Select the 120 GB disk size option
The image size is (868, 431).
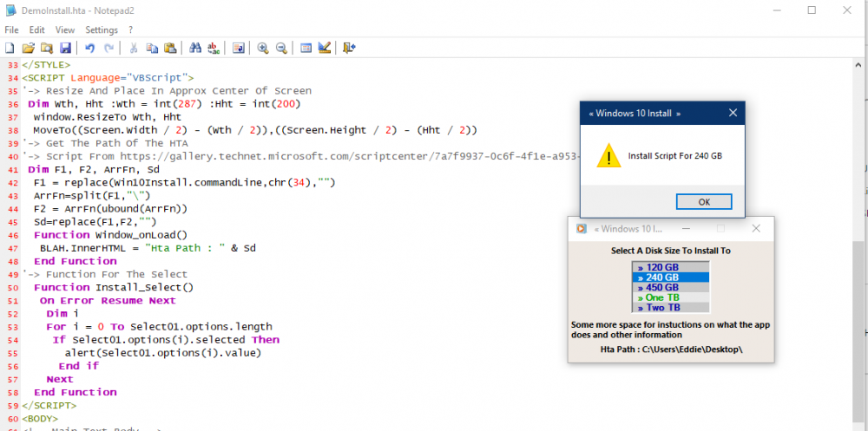tap(670, 267)
